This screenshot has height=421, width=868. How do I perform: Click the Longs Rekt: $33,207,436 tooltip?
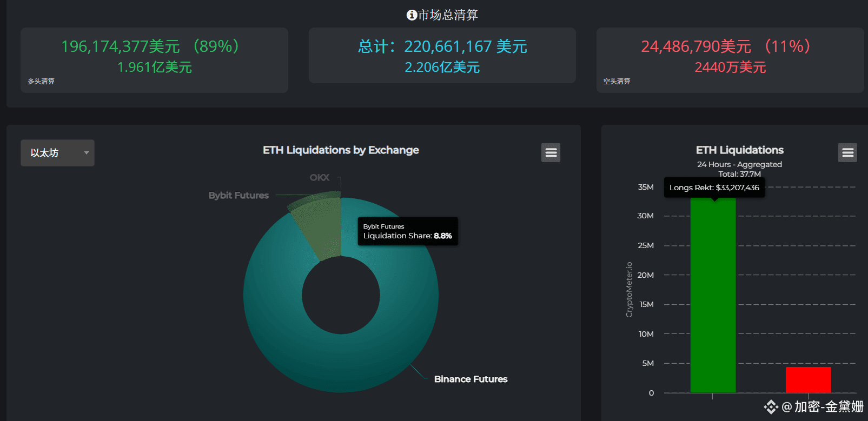tap(714, 188)
